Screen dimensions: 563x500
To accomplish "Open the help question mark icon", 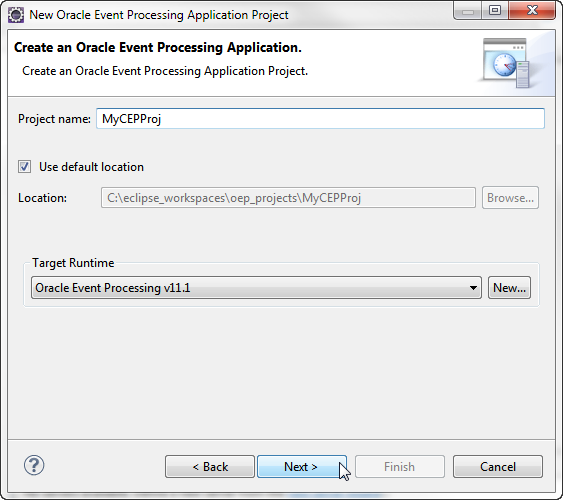I will pyautogui.click(x=34, y=465).
